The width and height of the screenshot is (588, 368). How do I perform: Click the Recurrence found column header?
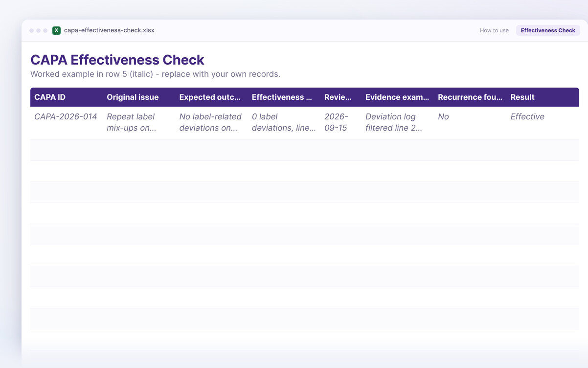coord(470,97)
